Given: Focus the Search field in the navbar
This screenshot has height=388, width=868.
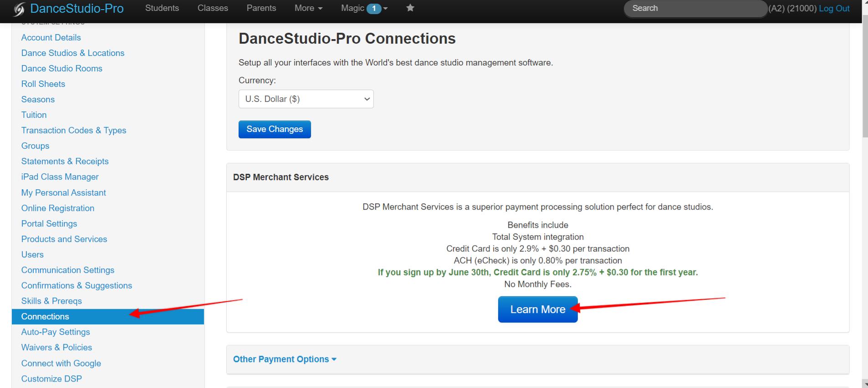Looking at the screenshot, I should tap(695, 8).
